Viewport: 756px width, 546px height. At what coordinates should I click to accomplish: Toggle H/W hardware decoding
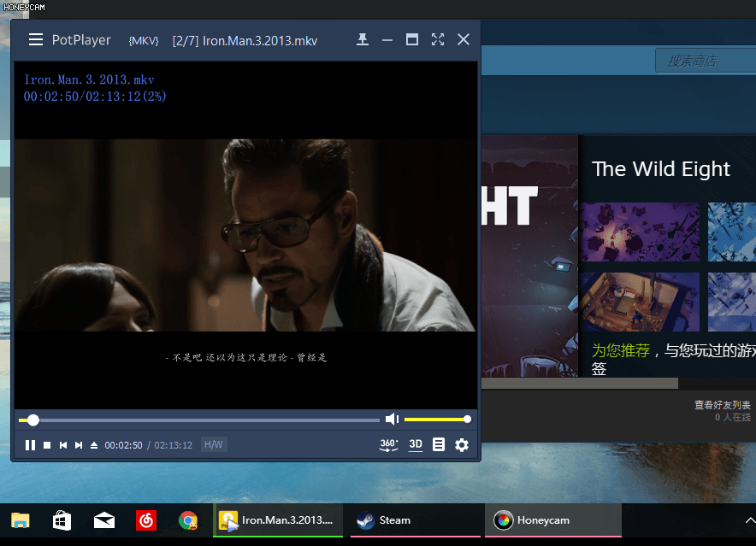pos(214,444)
